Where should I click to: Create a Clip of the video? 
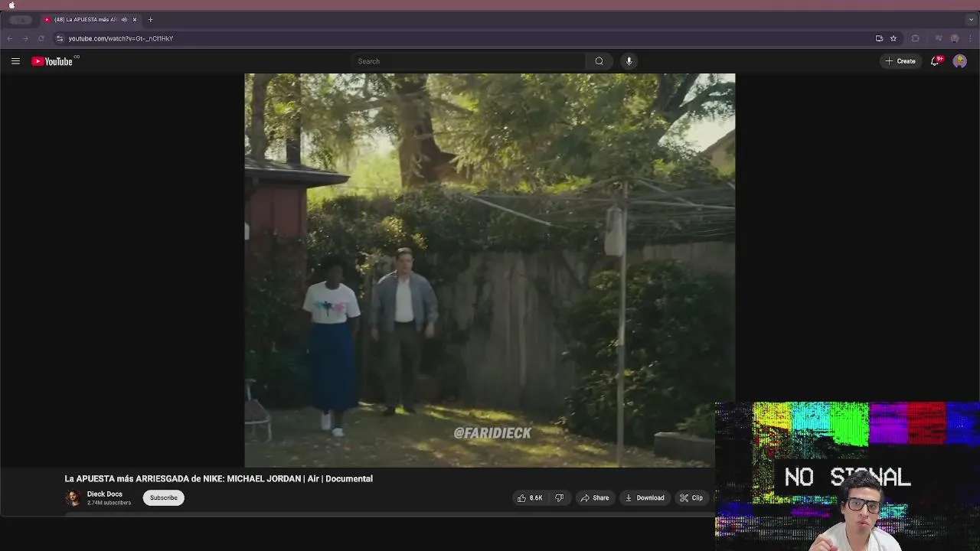[691, 498]
